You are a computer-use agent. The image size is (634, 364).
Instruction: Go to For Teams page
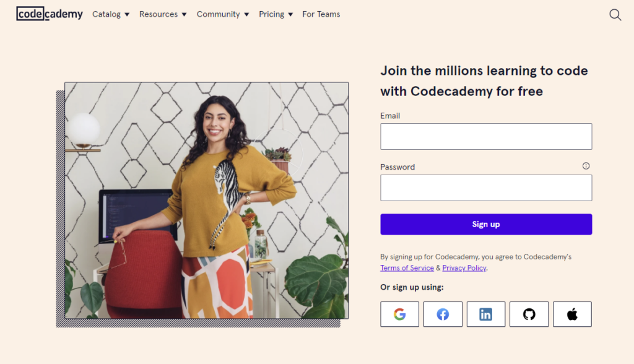click(321, 14)
